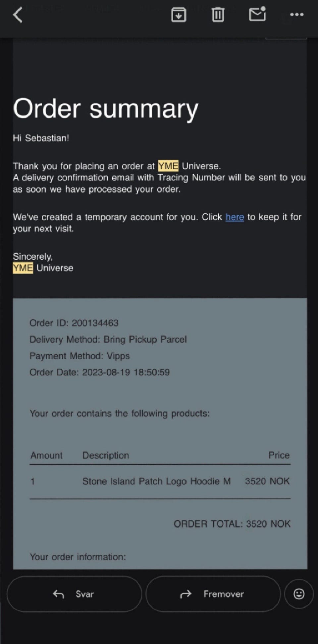
Task: Click the "here" link to keep account
Action: pyautogui.click(x=235, y=217)
